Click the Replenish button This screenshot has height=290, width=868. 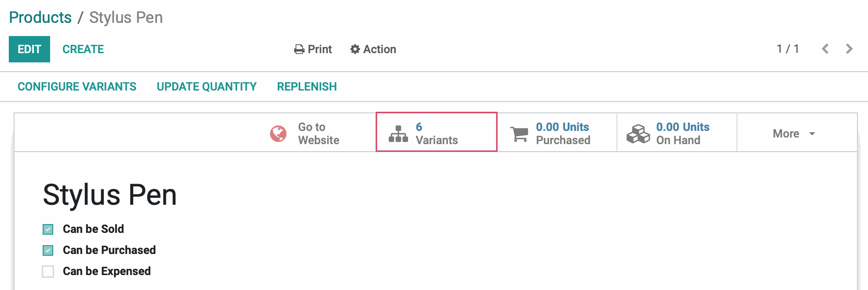click(307, 87)
